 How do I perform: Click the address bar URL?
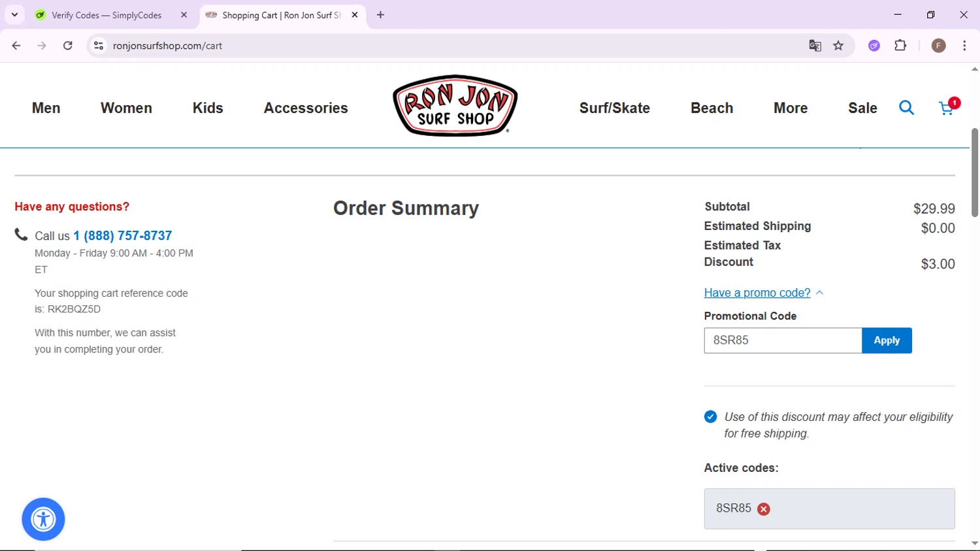point(167,46)
